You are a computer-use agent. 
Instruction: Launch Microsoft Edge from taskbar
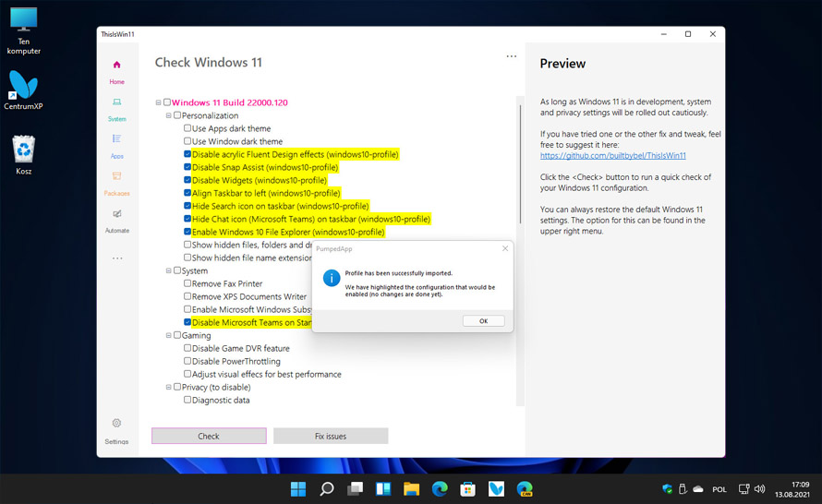pyautogui.click(x=440, y=489)
